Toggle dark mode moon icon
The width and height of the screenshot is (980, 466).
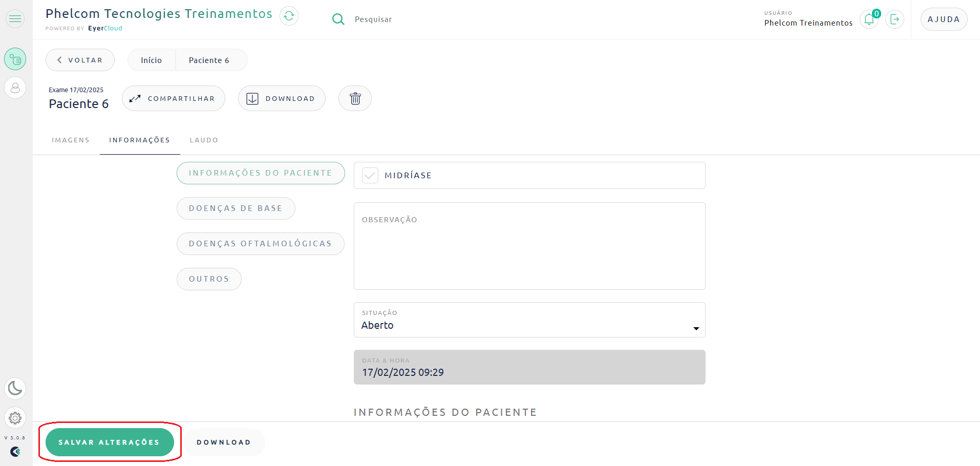[x=15, y=389]
